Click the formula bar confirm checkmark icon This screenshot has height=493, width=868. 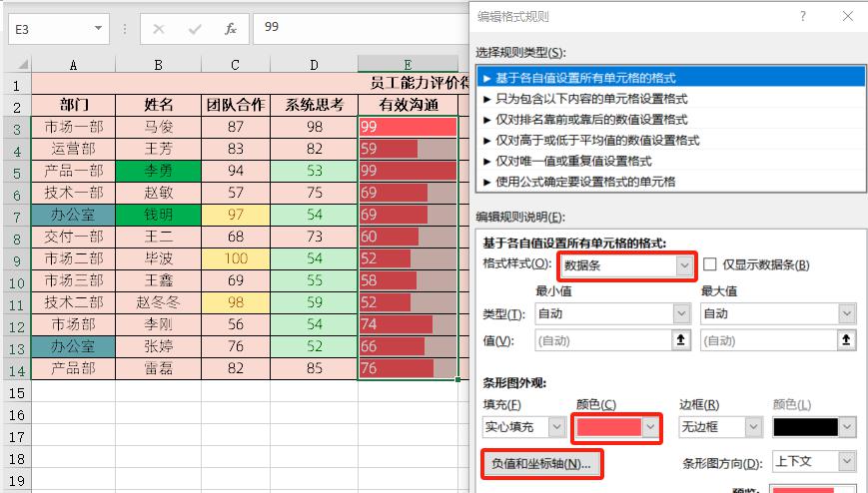[x=195, y=29]
